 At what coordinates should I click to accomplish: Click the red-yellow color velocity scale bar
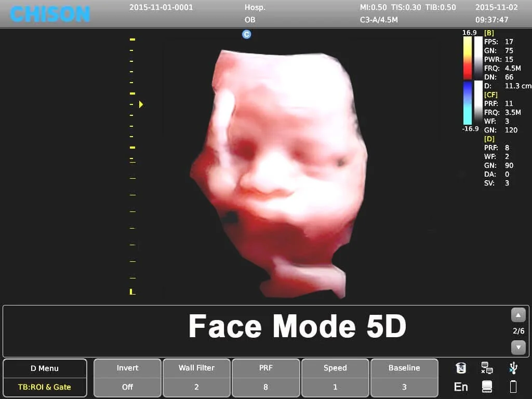(467, 58)
